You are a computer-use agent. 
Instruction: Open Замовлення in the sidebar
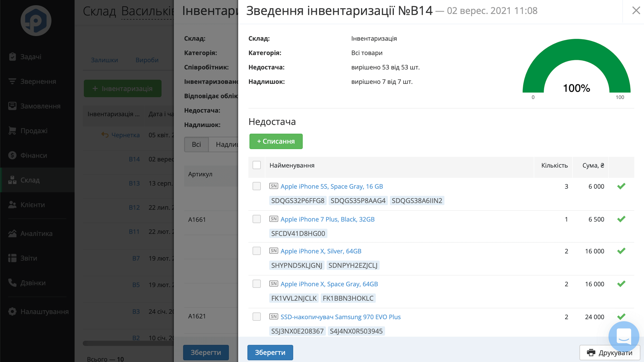click(x=37, y=106)
